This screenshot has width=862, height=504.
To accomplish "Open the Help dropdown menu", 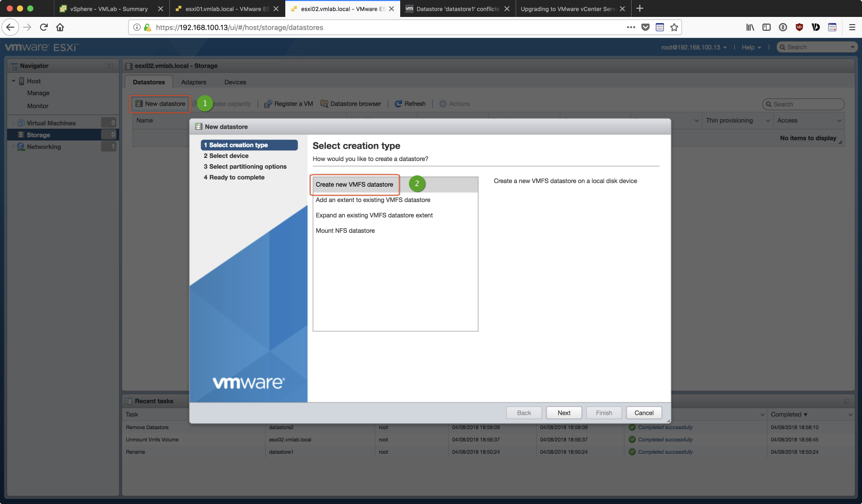I will [751, 47].
